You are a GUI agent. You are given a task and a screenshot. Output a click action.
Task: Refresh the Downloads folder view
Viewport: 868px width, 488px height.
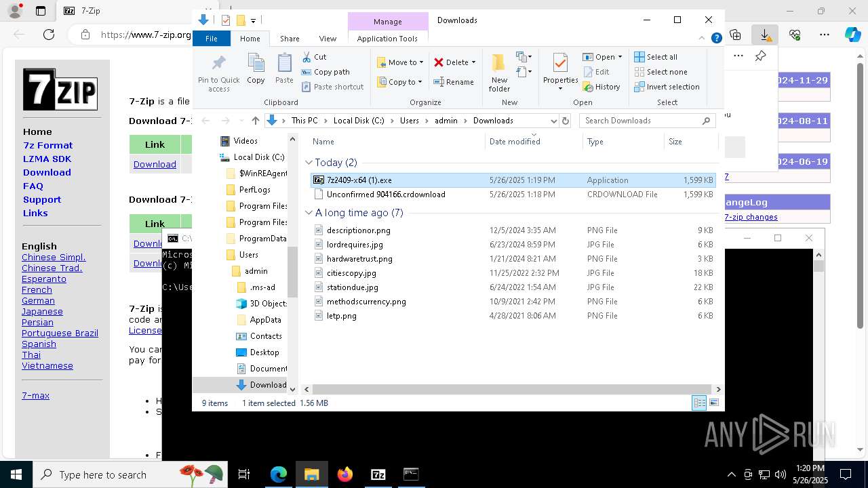(566, 121)
